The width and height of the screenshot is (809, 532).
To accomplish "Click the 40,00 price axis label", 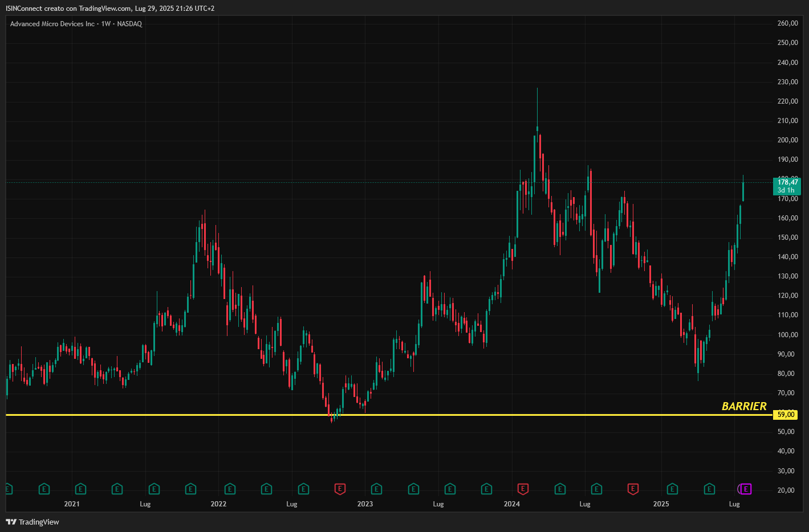I will tap(786, 451).
